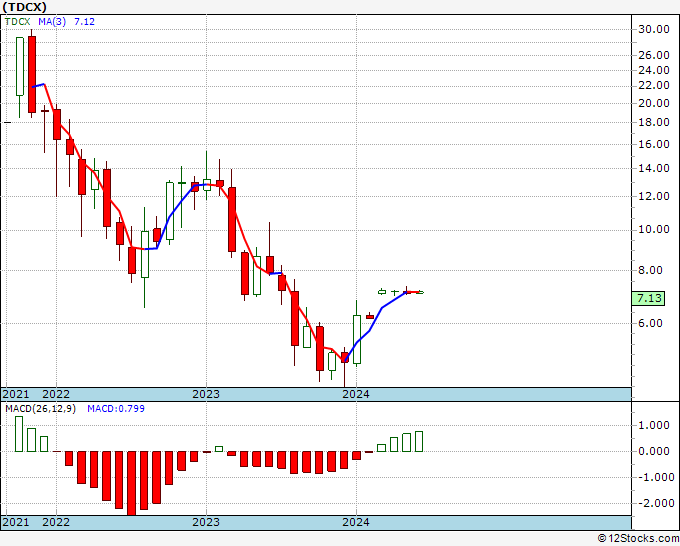Open the 12Stocks.com copyright link

pyautogui.click(x=638, y=539)
